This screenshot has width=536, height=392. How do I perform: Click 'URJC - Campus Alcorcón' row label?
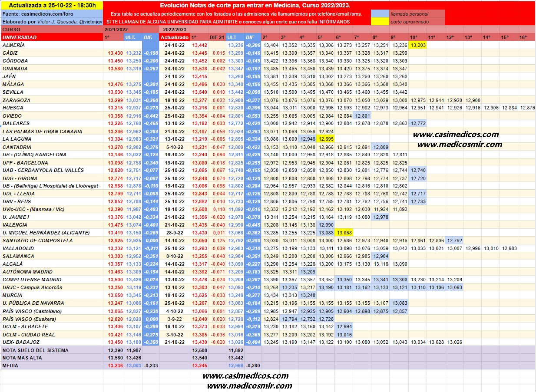(52, 287)
